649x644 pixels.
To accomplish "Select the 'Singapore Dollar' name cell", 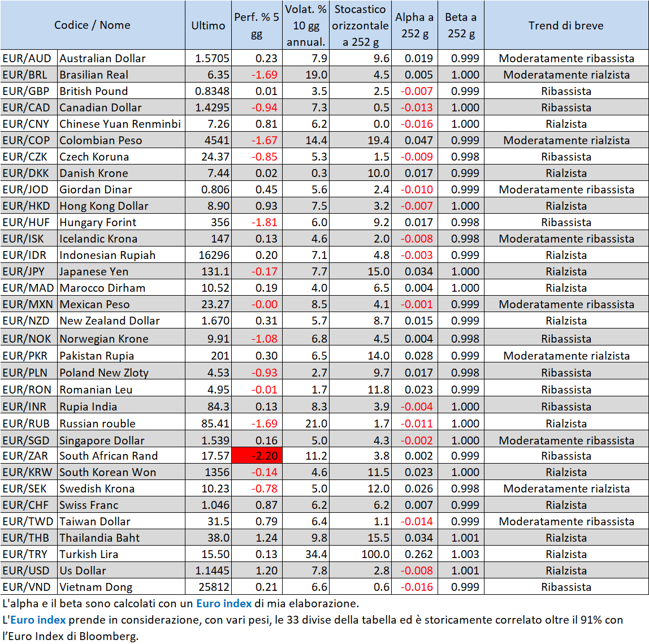I will (x=122, y=440).
